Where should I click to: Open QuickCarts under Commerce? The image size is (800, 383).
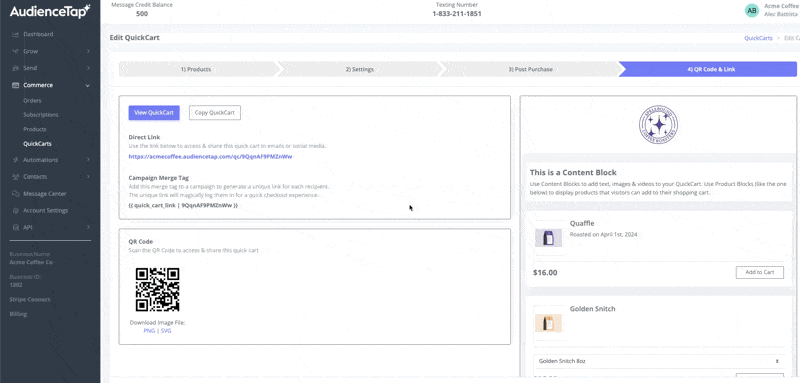click(37, 144)
